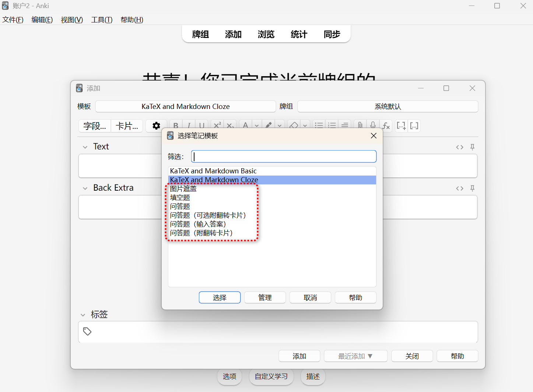Image resolution: width=533 pixels, height=392 pixels.
Task: Close the 选择笔记模板 dialog
Action: coord(374,136)
